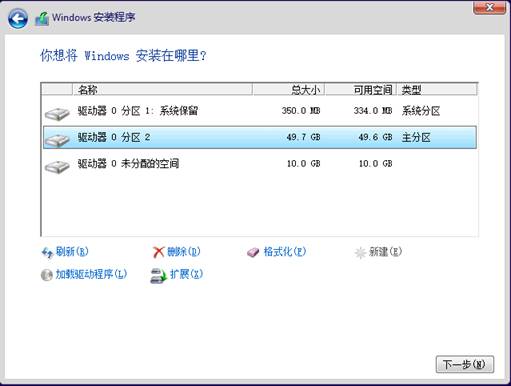Click the Windows Setup title icon

[42, 19]
